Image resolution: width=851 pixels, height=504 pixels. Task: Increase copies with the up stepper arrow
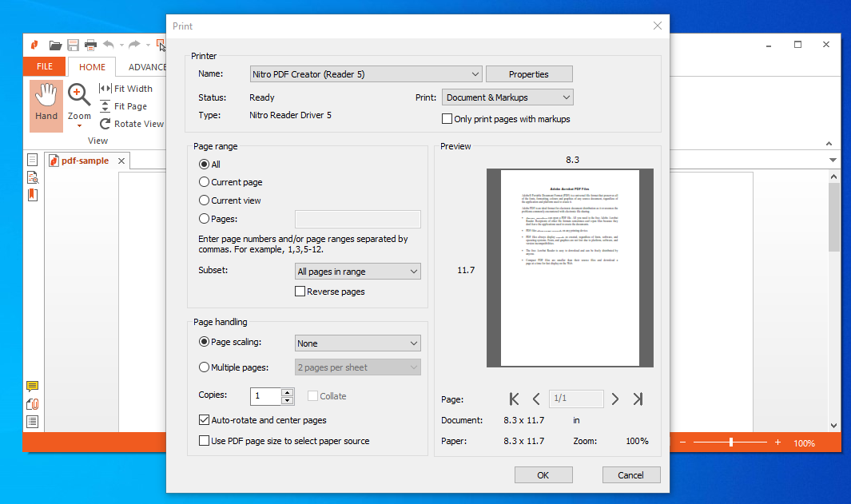pyautogui.click(x=288, y=391)
